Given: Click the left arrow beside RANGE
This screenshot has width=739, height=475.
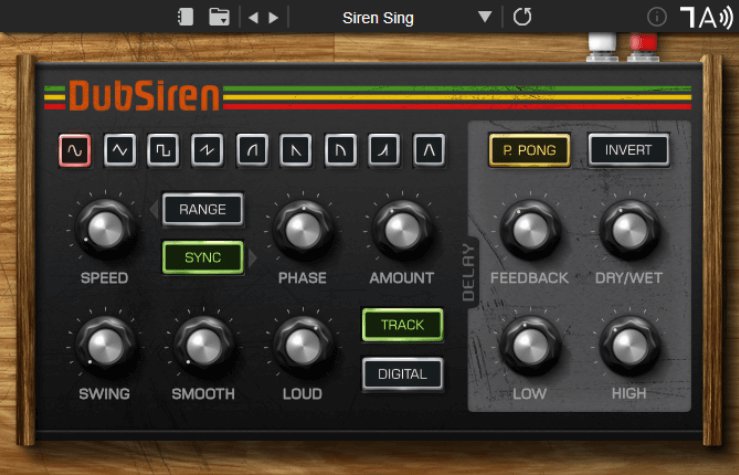Looking at the screenshot, I should (x=153, y=209).
